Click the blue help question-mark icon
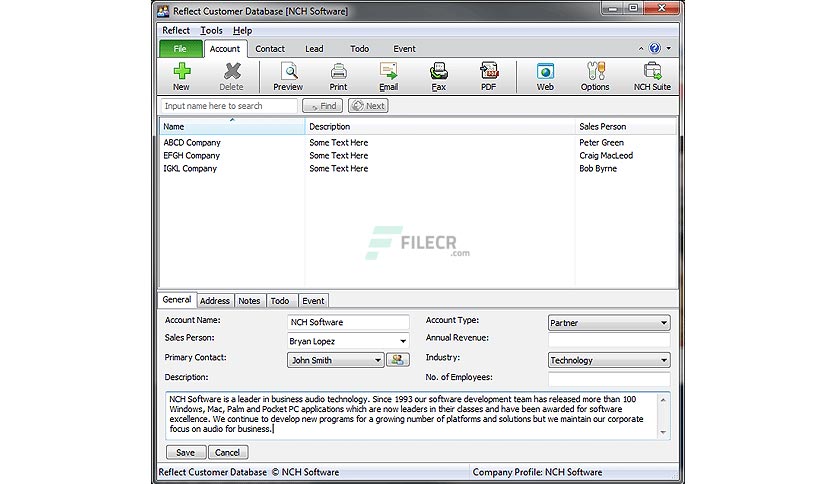836x484 pixels. (655, 48)
